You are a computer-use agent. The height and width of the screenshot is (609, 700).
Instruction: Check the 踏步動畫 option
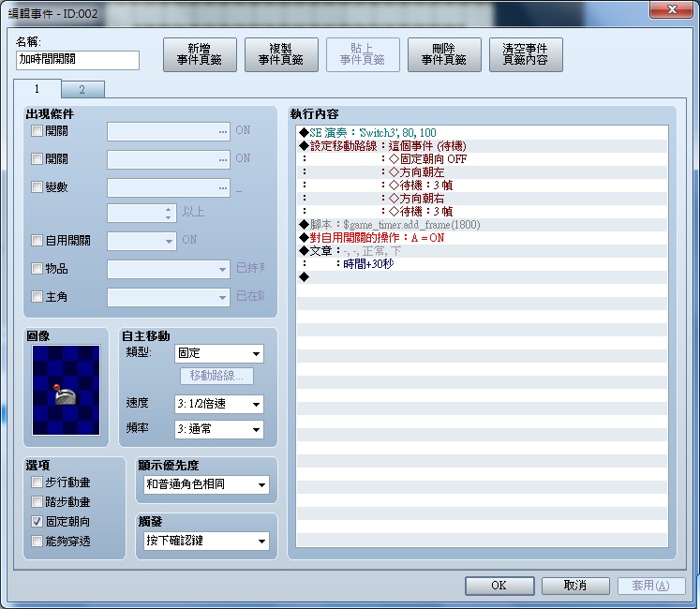(x=37, y=502)
